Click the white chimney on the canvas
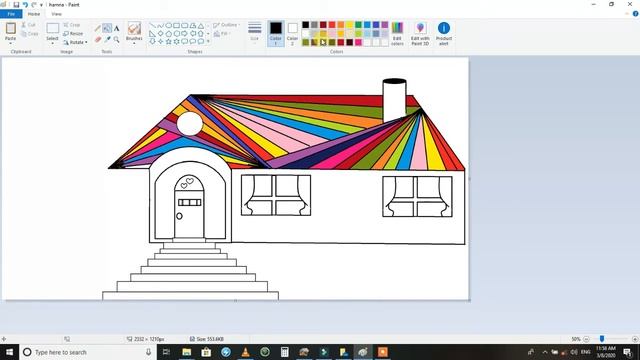The height and width of the screenshot is (360, 640). pyautogui.click(x=394, y=100)
